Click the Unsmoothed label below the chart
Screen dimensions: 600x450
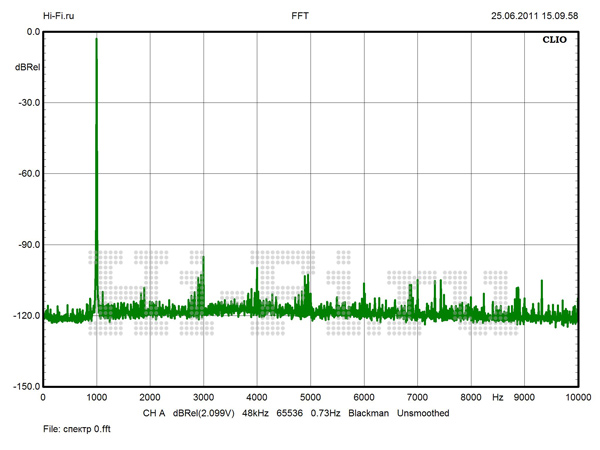[423, 412]
